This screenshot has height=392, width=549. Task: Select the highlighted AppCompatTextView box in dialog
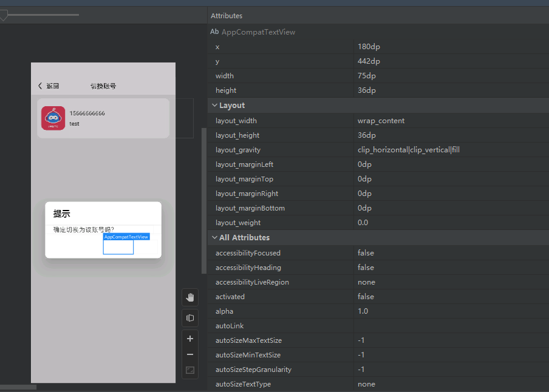(x=118, y=247)
